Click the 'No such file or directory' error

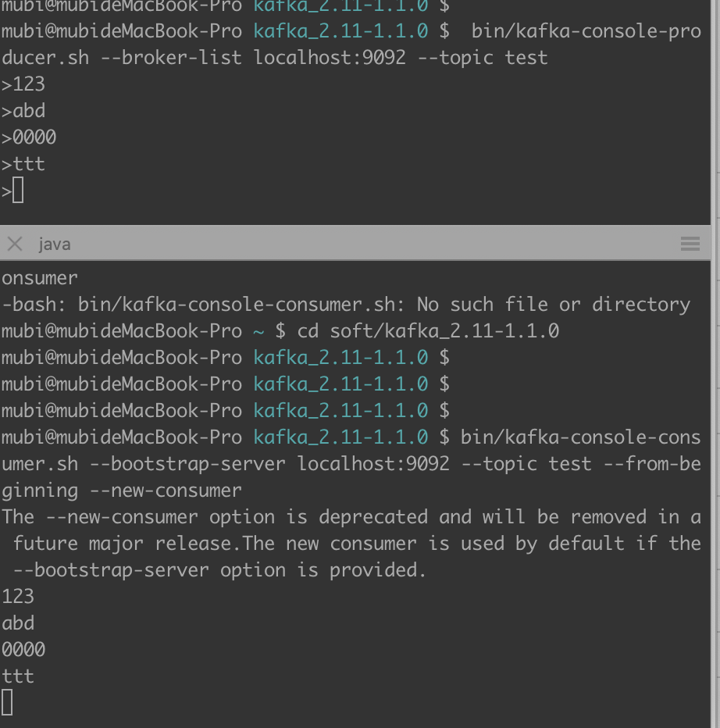pos(554,305)
